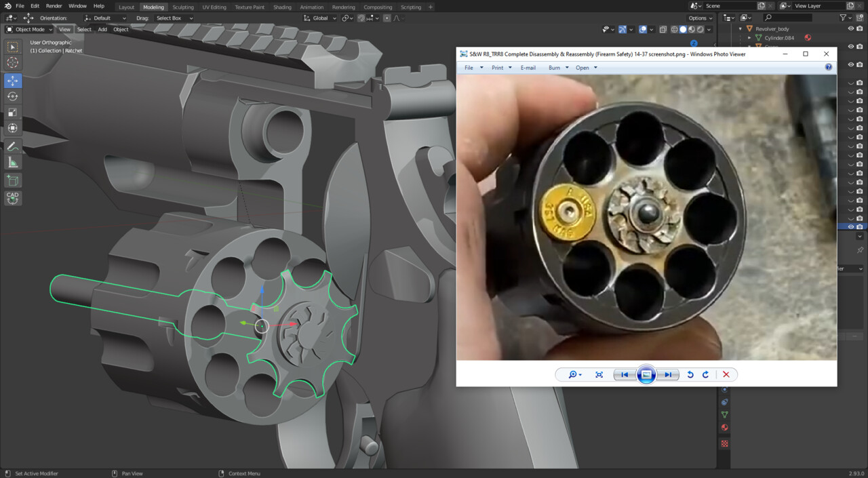This screenshot has width=868, height=478.
Task: Select the 3D Cursor tool
Action: point(13,63)
